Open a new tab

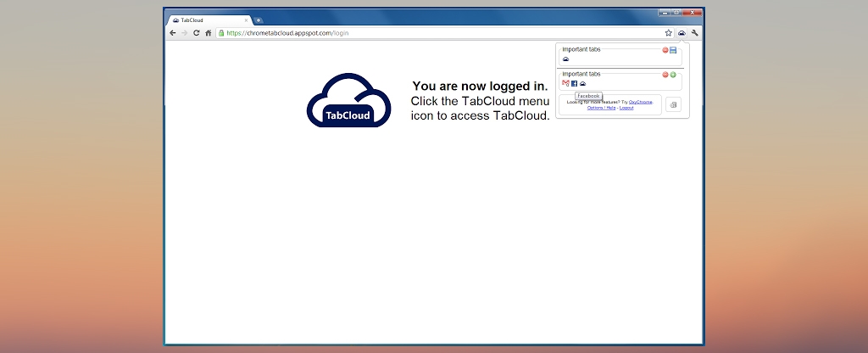point(258,20)
